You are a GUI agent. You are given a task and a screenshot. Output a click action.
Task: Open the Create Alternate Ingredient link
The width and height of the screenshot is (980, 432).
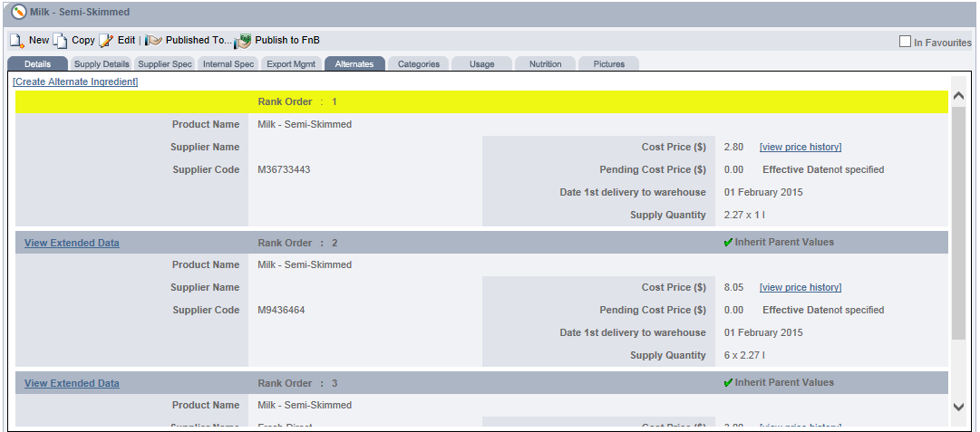click(x=75, y=82)
